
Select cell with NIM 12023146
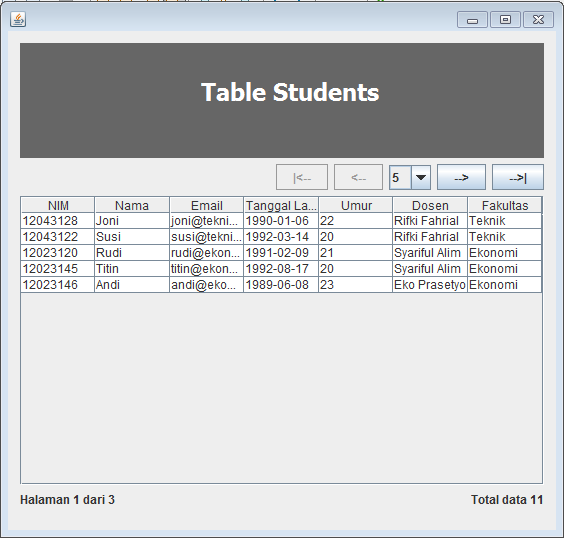(x=58, y=285)
